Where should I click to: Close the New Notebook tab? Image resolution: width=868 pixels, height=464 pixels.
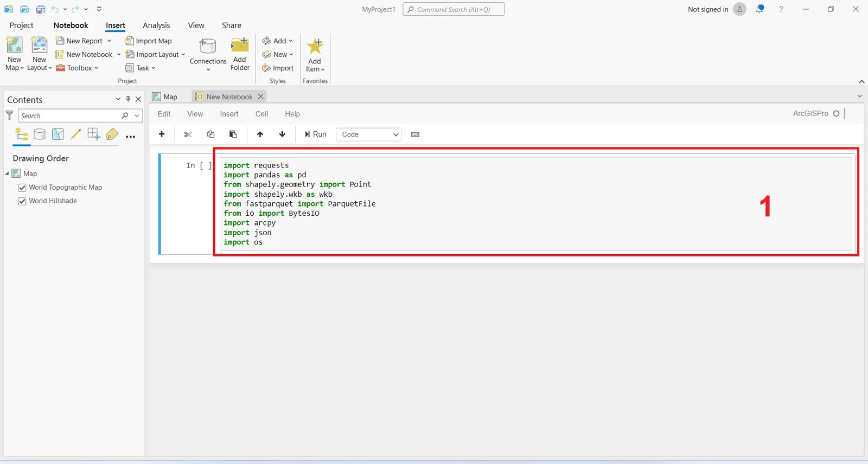coord(260,96)
